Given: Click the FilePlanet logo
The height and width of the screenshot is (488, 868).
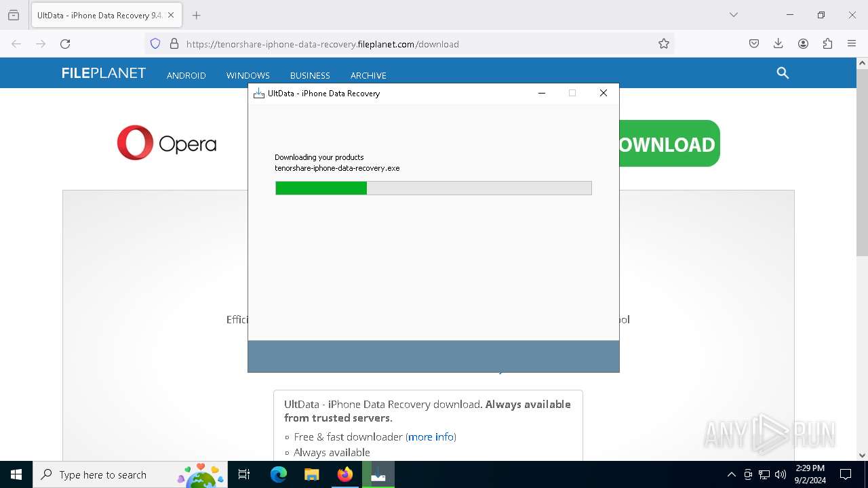Looking at the screenshot, I should 104,73.
